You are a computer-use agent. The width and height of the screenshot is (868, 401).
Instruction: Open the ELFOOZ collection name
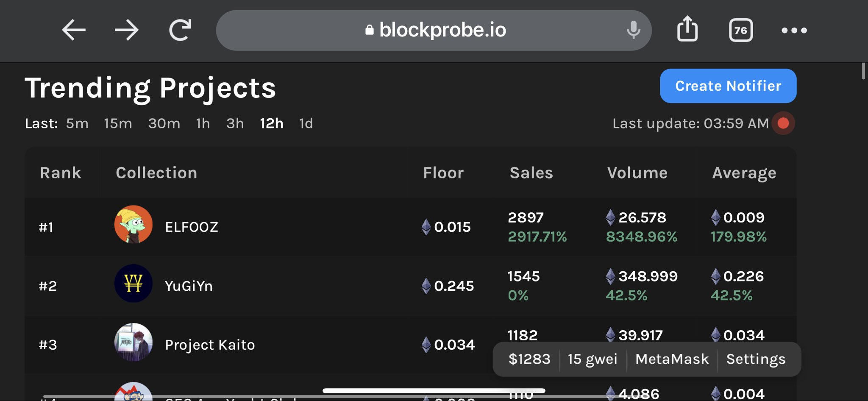click(192, 227)
